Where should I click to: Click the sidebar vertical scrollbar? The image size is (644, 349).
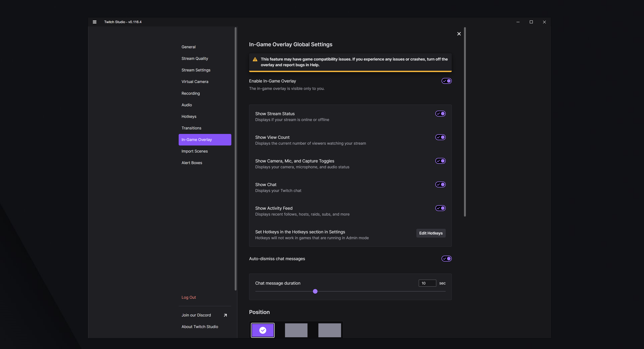236,159
